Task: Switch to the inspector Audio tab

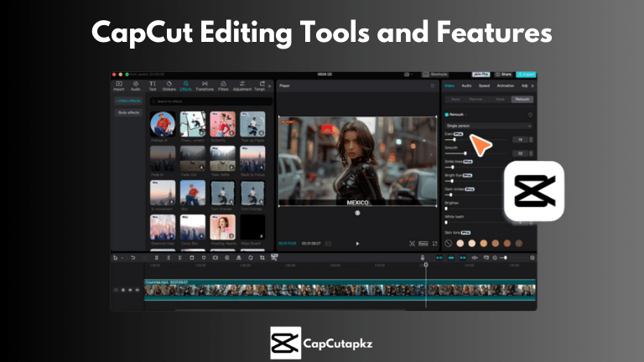Action: point(466,85)
